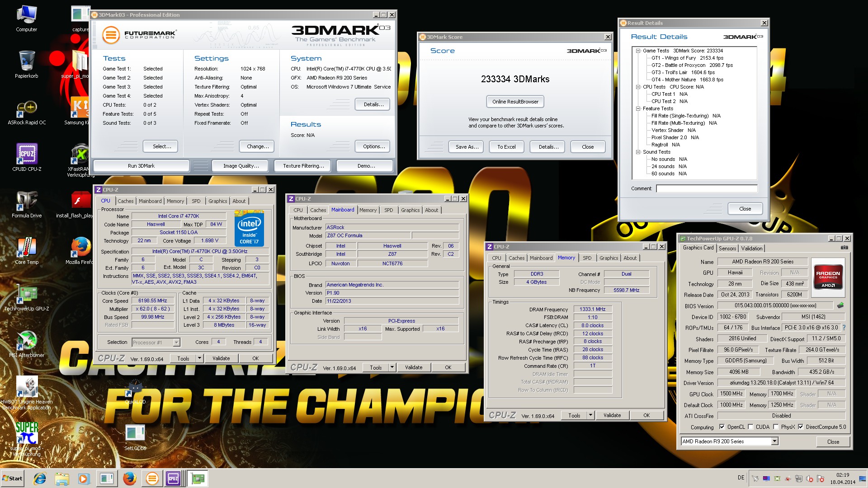
Task: Click the Start button
Action: (13, 479)
